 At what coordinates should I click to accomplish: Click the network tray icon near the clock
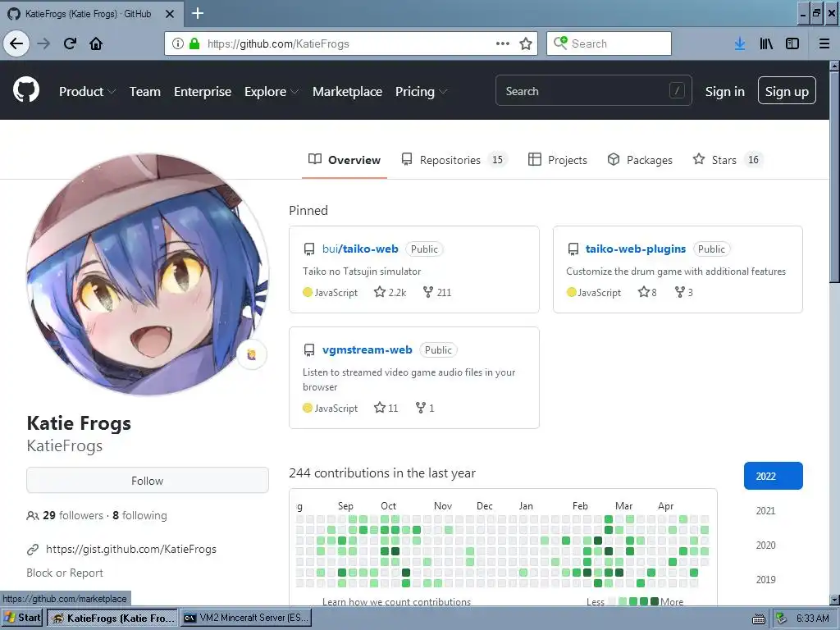(781, 619)
